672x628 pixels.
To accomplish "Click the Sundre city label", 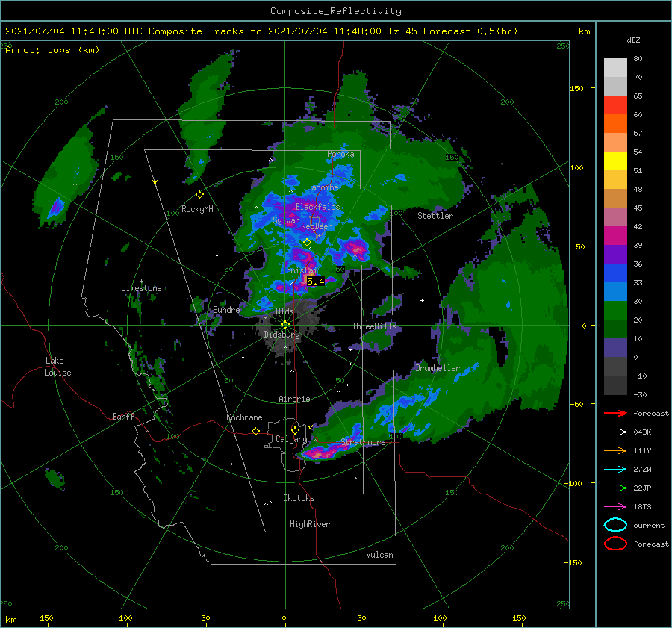I will point(226,310).
